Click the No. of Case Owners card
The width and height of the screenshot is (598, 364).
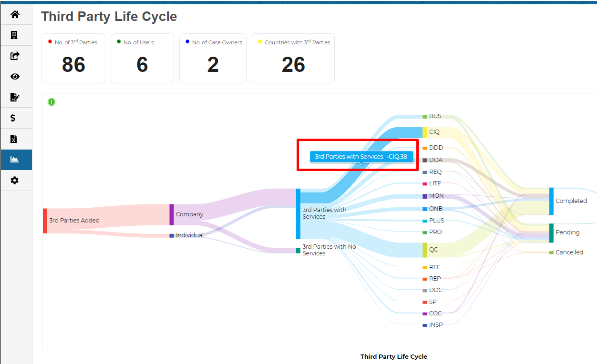coord(213,59)
